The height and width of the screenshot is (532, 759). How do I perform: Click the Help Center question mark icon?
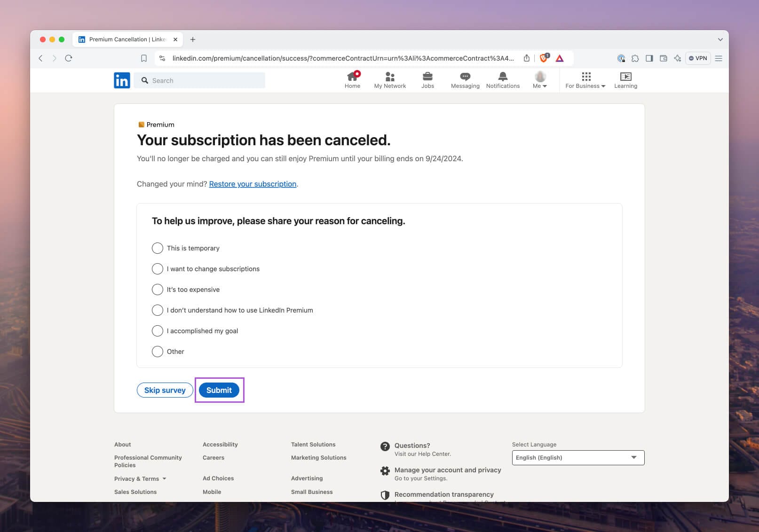pyautogui.click(x=385, y=446)
